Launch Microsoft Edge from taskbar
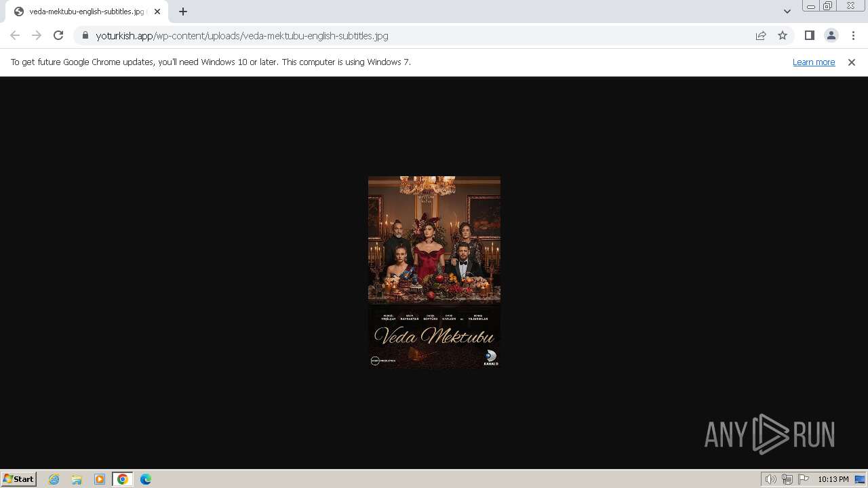This screenshot has height=488, width=868. coord(146,479)
